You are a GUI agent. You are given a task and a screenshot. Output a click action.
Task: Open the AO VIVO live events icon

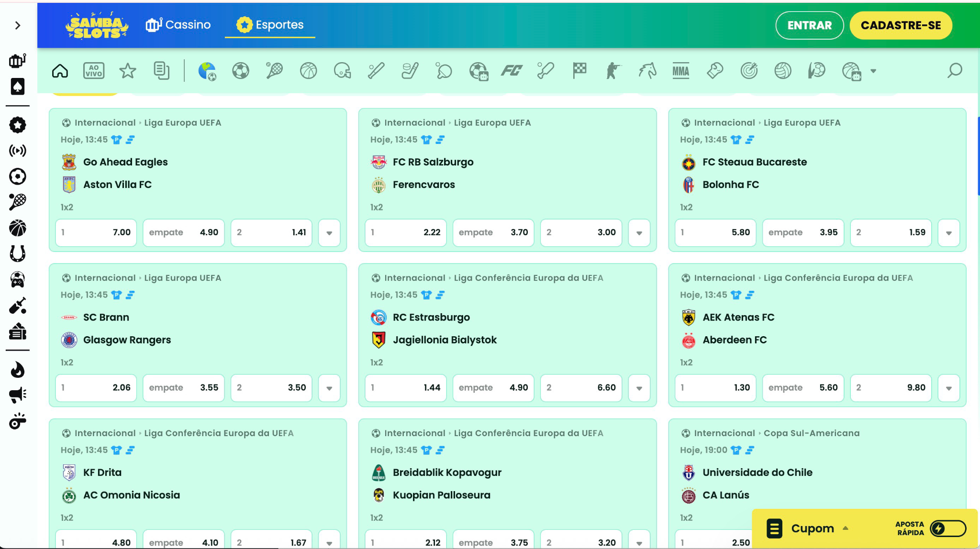coord(94,71)
